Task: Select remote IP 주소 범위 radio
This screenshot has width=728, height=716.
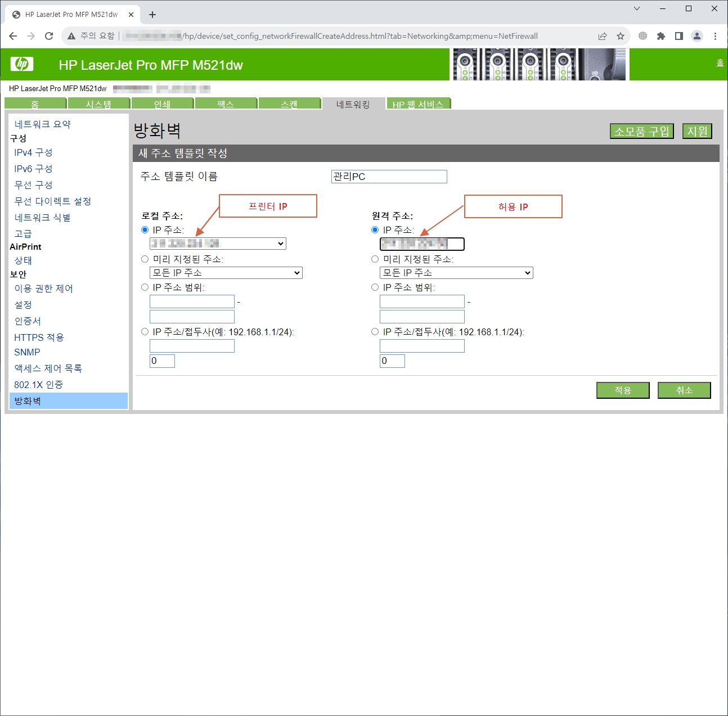Action: click(x=375, y=287)
